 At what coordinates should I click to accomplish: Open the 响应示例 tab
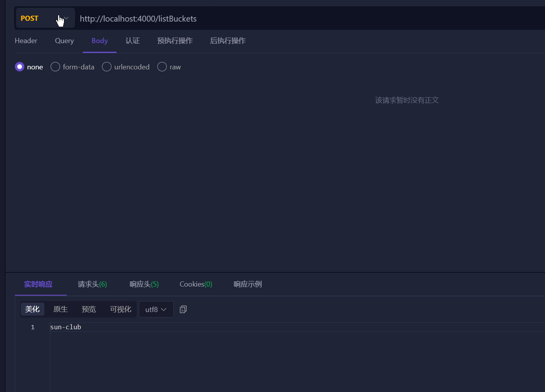(x=248, y=284)
